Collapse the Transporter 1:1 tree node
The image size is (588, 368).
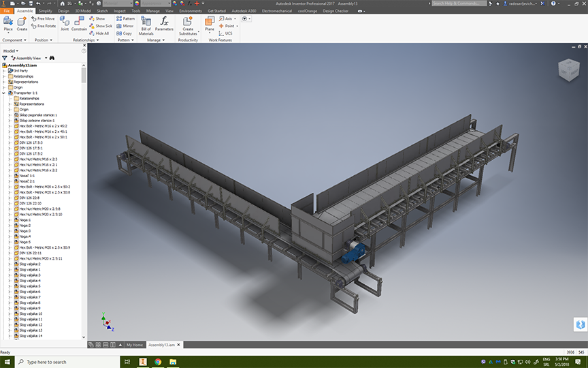pos(3,93)
